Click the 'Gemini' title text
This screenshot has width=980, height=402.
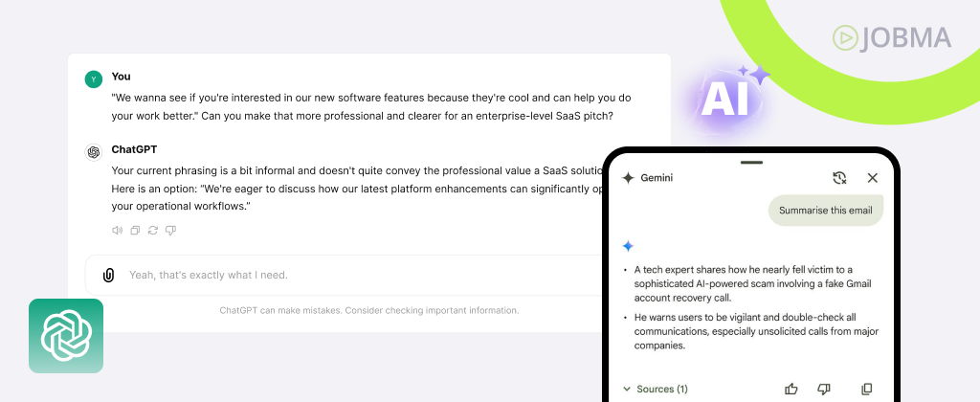click(657, 178)
